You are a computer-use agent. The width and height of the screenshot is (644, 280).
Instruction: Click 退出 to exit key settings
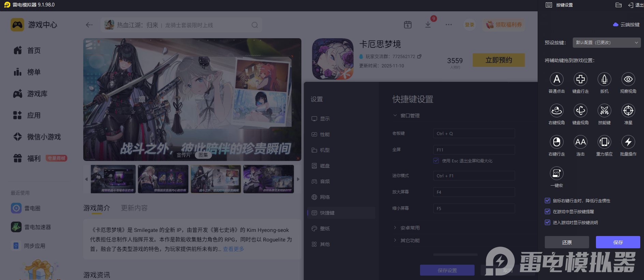(636, 5)
